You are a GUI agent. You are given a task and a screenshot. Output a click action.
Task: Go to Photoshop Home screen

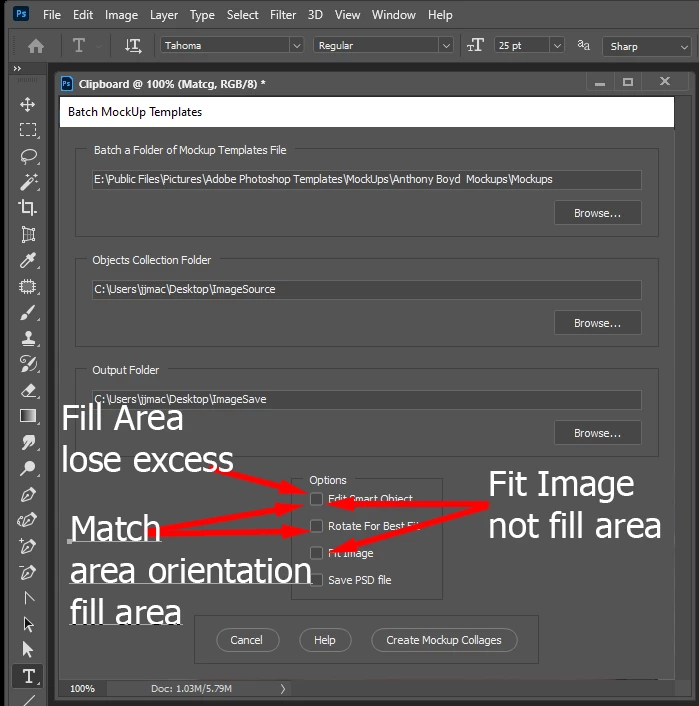36,45
